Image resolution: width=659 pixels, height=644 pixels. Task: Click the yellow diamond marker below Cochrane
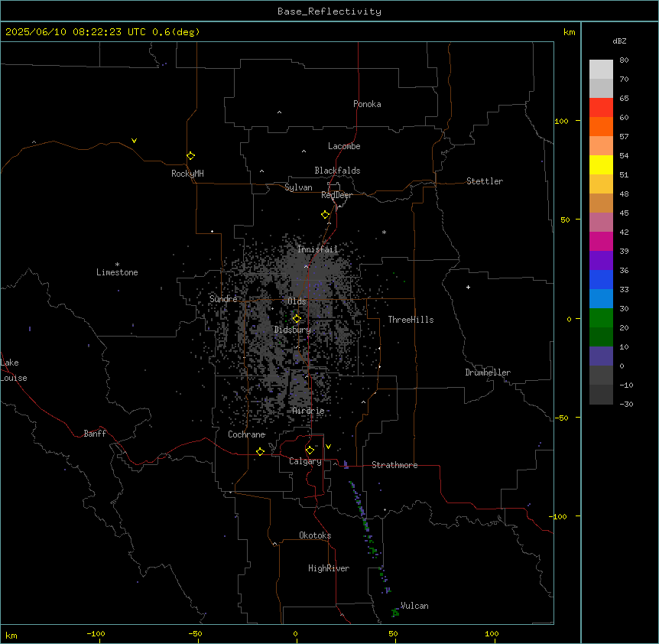(x=260, y=451)
